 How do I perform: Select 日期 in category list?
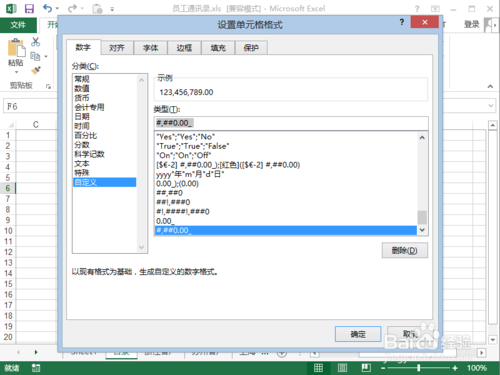(x=105, y=116)
